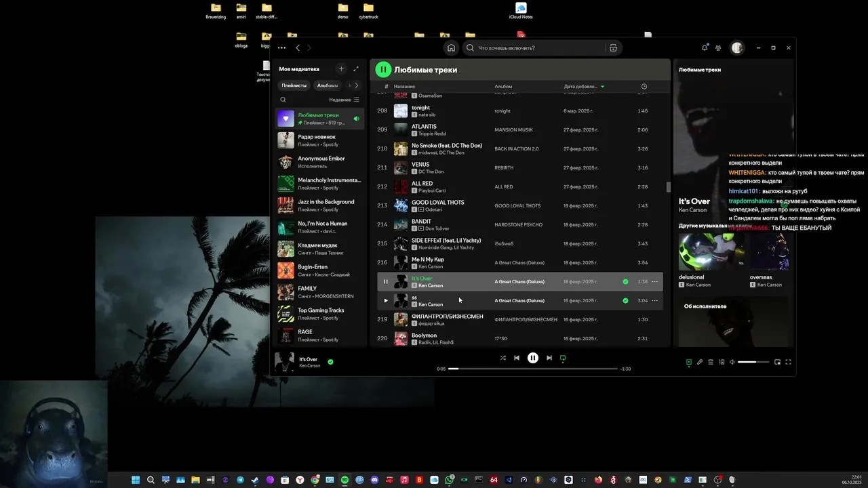Screen dimensions: 868x488
Task: Open the Friend Activity icon
Action: pos(718,48)
